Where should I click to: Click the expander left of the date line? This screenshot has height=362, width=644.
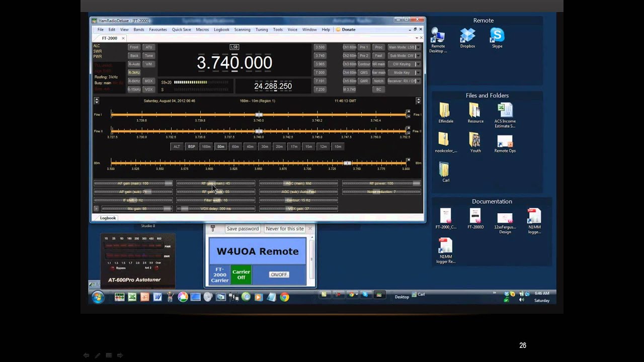(97, 101)
